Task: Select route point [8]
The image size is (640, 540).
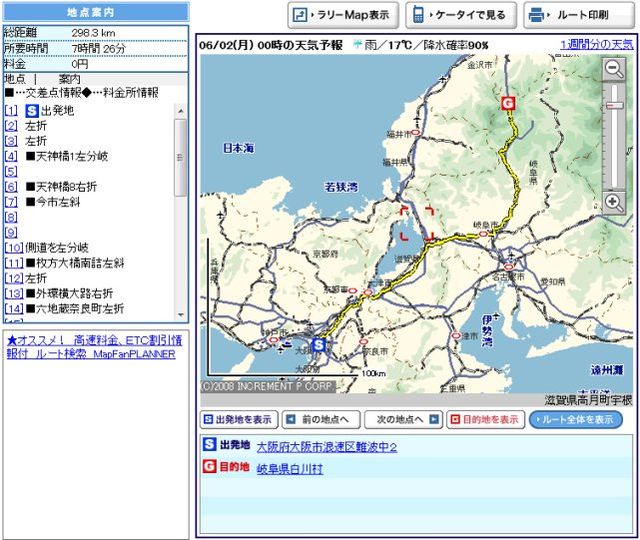Action: pos(11,217)
